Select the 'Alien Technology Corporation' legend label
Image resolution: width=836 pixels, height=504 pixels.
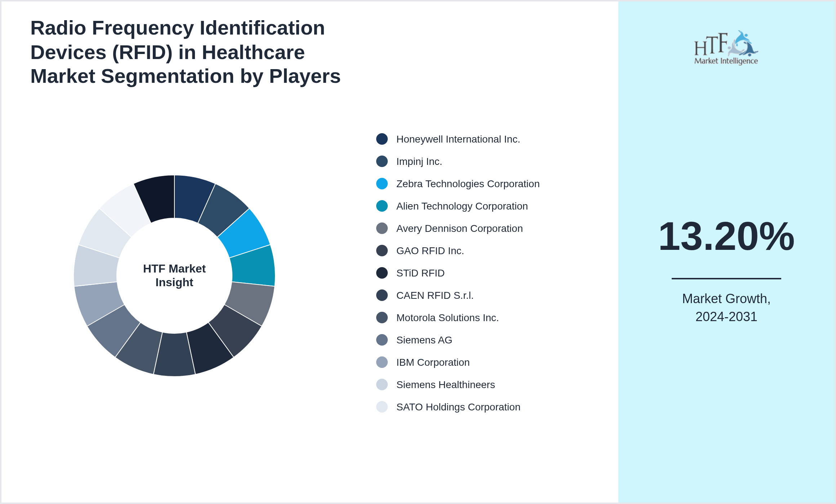pyautogui.click(x=462, y=206)
